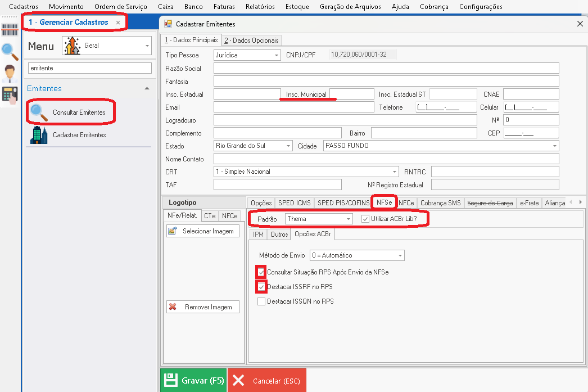Click Remover Imagem button
Image resolution: width=588 pixels, height=392 pixels.
coord(203,307)
